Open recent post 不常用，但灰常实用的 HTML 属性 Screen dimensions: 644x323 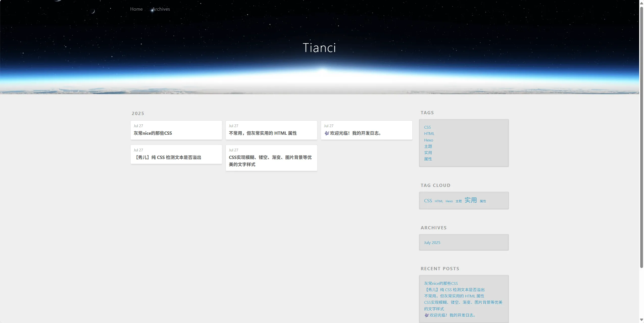(454, 296)
